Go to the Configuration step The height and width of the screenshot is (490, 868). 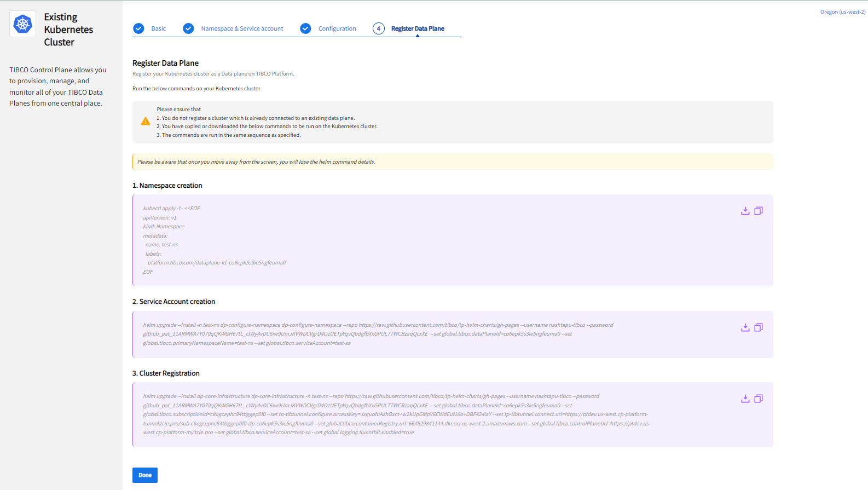(337, 28)
